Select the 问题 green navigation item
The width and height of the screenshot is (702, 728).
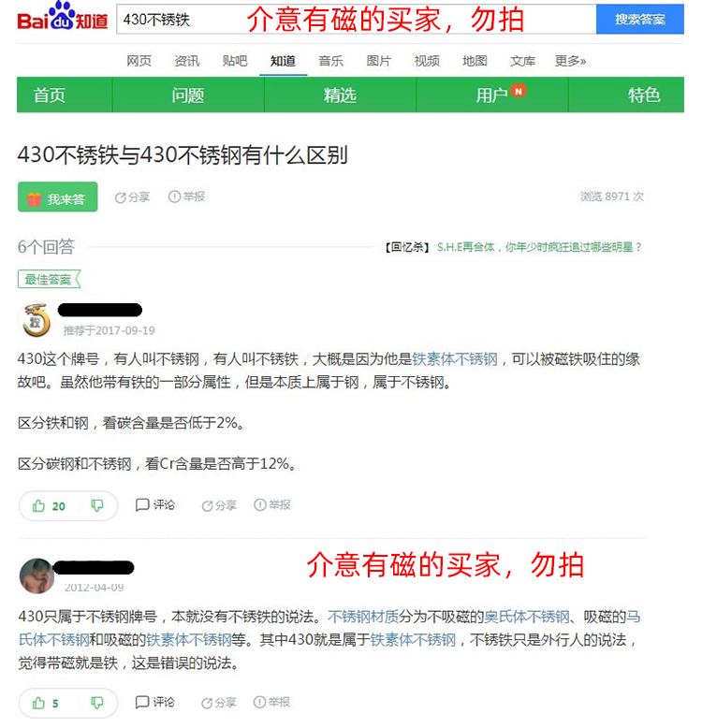(x=188, y=95)
